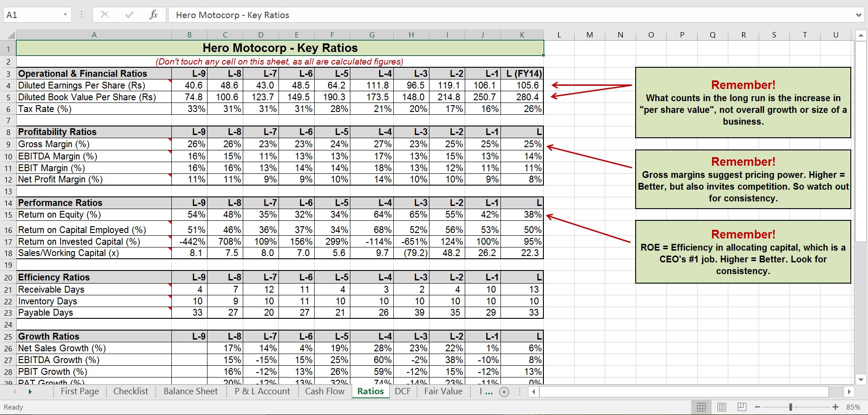This screenshot has width=868, height=415.
Task: Click the PBIT Growth (%) label
Action: tap(53, 372)
